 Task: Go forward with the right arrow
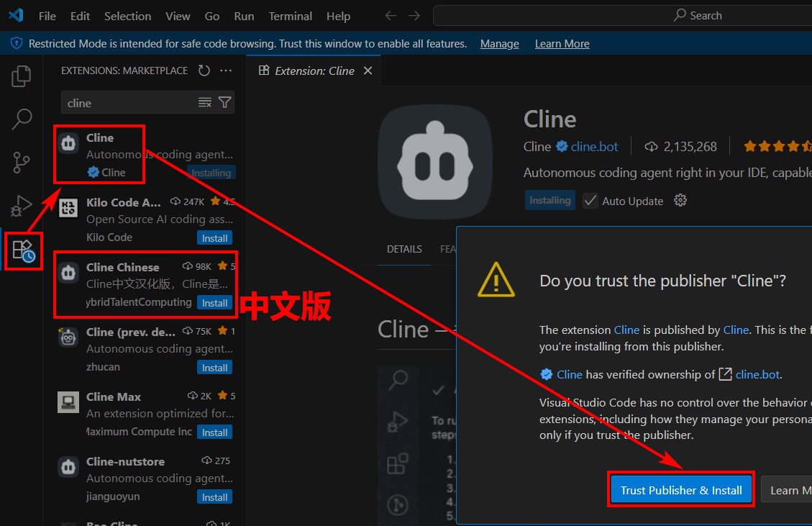414,16
